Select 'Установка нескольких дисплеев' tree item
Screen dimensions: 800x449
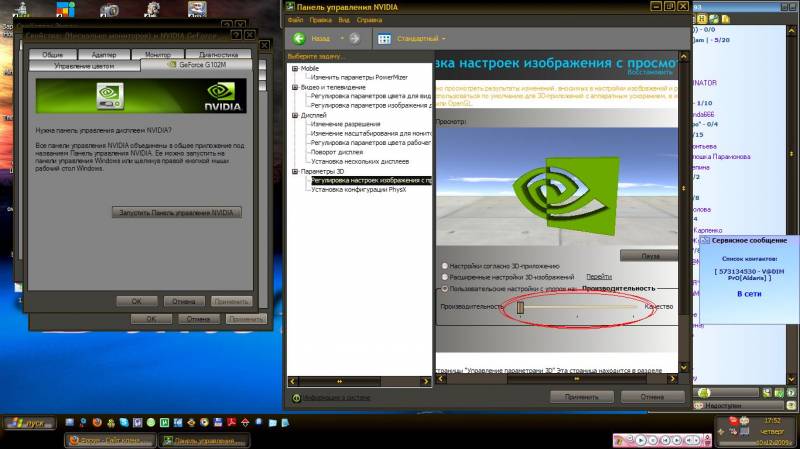[x=360, y=162]
